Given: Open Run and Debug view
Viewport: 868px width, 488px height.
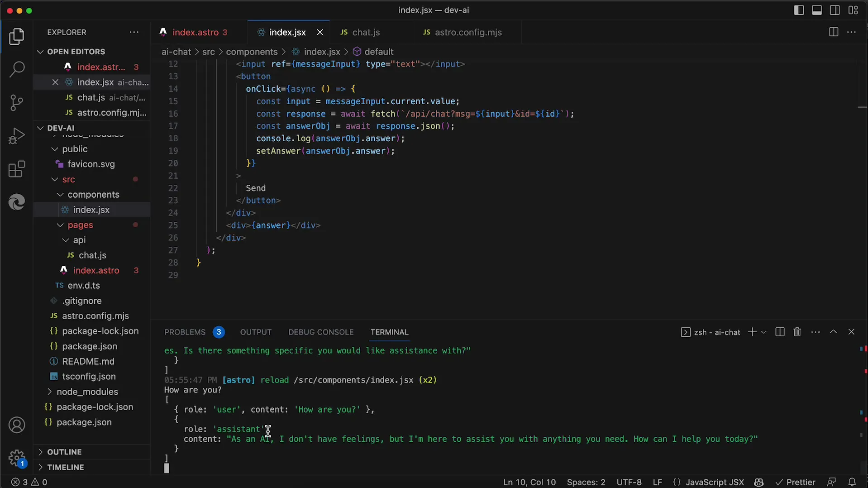Looking at the screenshot, I should [17, 136].
